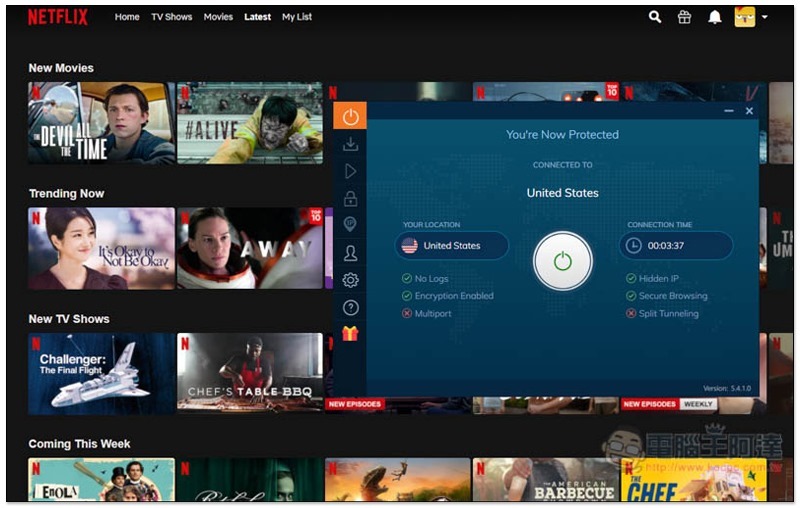Open My List
This screenshot has height=508, width=800.
(x=297, y=17)
